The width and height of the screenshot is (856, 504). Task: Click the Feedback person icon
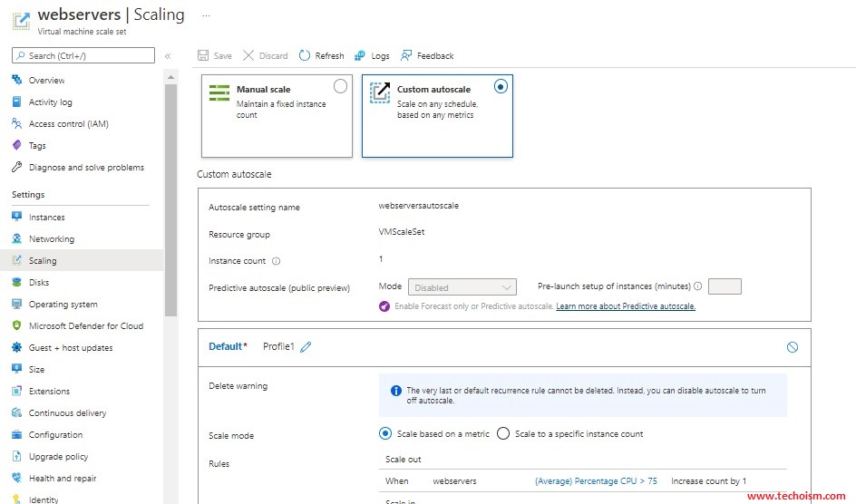tap(405, 55)
